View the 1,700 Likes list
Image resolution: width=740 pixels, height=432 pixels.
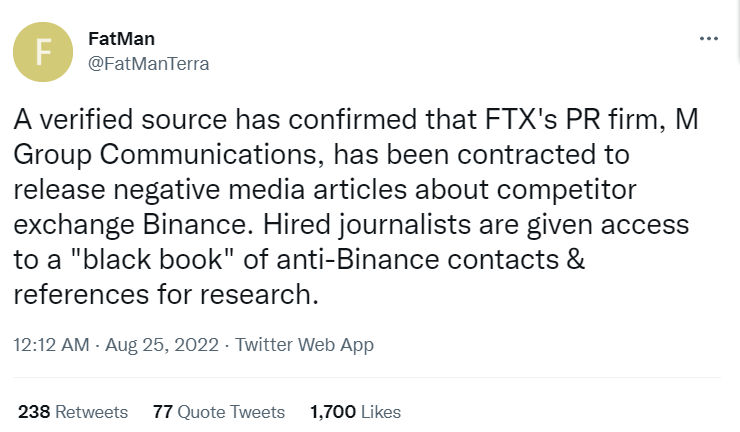point(355,411)
